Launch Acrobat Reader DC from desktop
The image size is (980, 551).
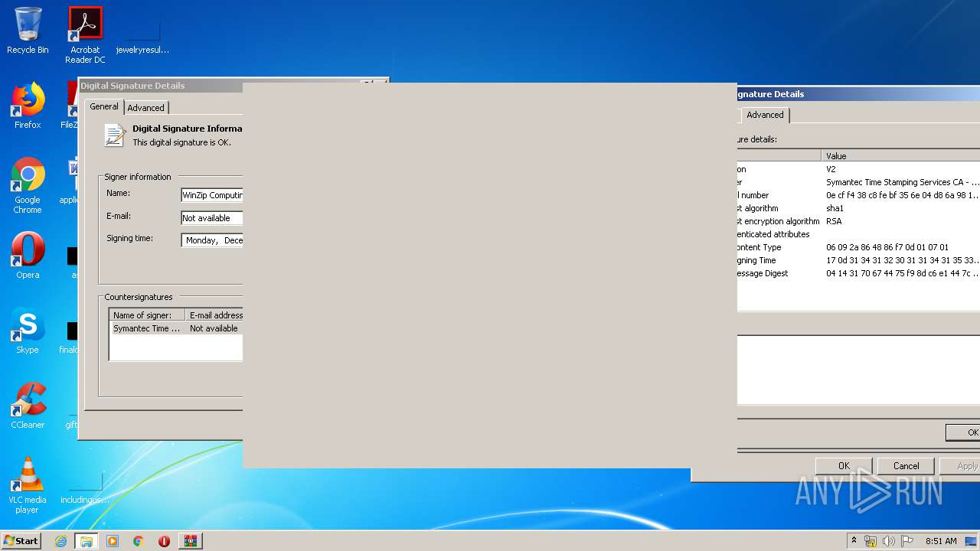click(85, 35)
